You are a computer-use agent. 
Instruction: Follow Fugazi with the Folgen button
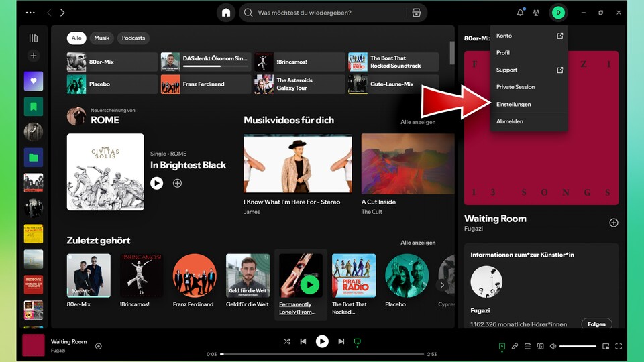coord(596,324)
